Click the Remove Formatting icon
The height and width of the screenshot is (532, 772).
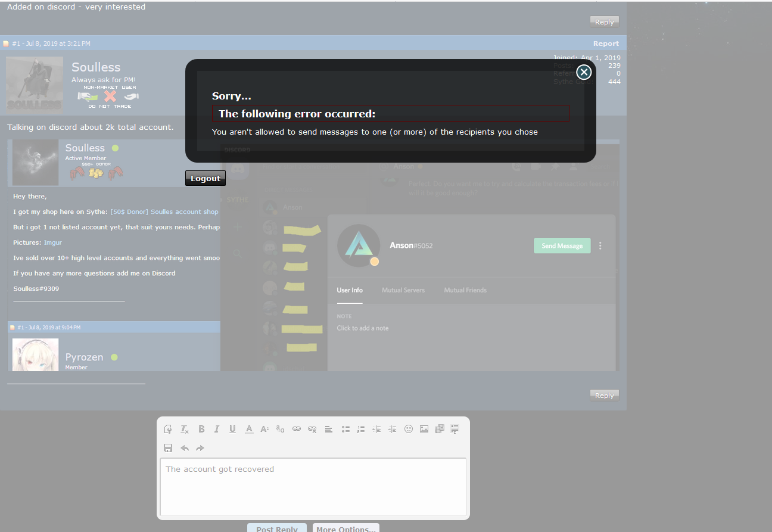click(185, 429)
